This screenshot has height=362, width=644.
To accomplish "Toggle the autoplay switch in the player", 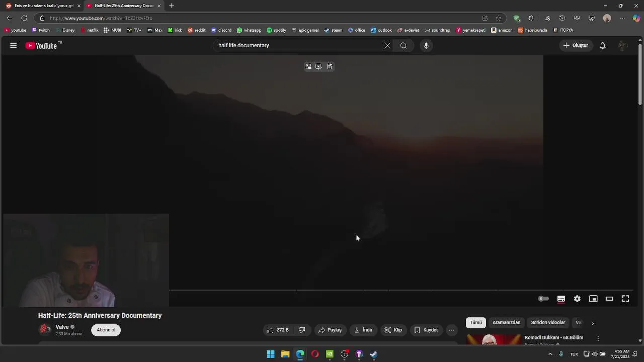I will [x=543, y=299].
